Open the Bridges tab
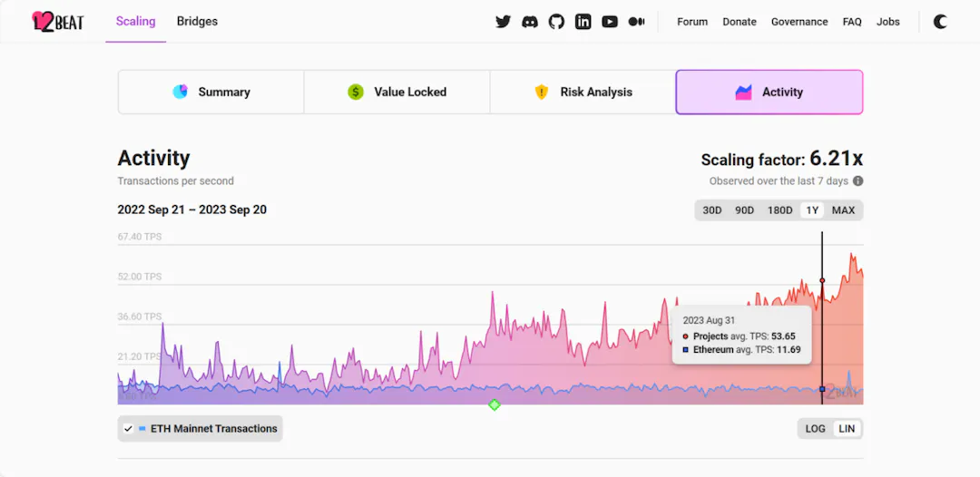The height and width of the screenshot is (477, 980). click(x=197, y=22)
